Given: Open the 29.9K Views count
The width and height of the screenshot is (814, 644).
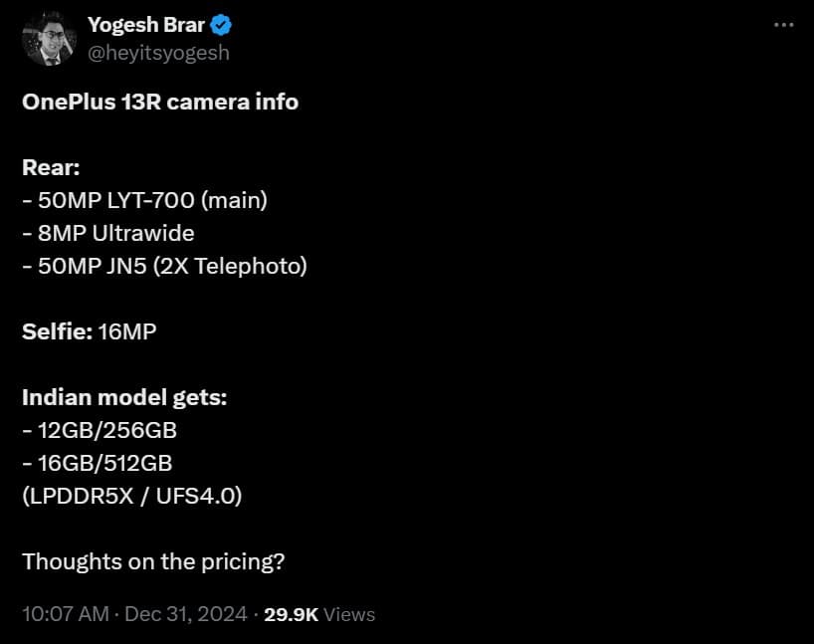Looking at the screenshot, I should click(x=318, y=614).
